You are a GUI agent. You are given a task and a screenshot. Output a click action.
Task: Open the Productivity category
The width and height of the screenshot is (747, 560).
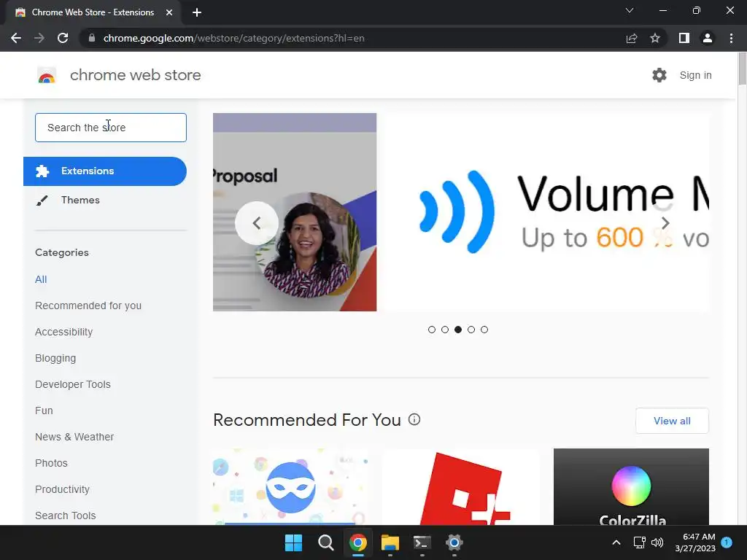point(63,489)
